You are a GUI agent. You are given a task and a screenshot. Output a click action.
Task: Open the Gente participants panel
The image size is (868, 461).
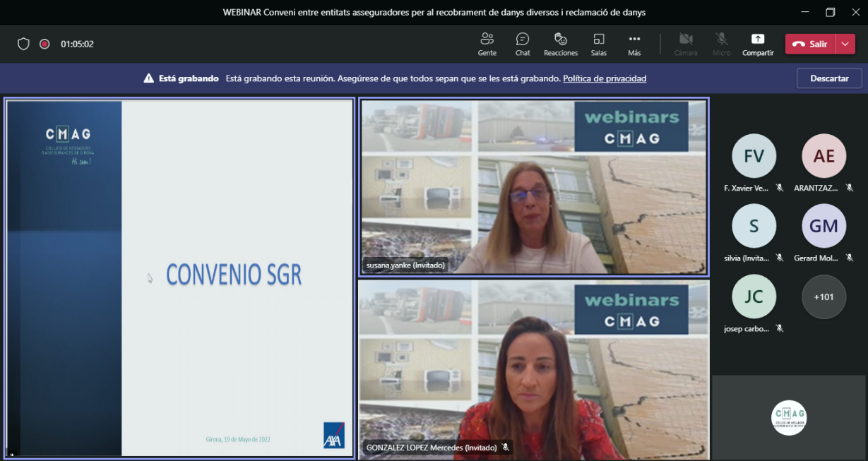(x=487, y=44)
